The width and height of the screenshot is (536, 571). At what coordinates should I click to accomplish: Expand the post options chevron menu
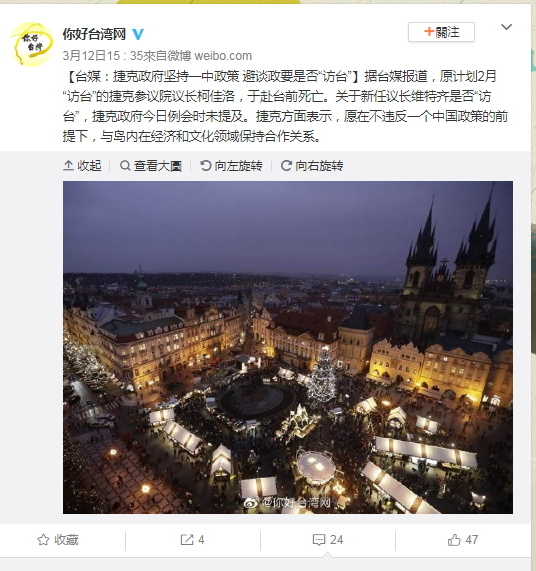point(507,27)
